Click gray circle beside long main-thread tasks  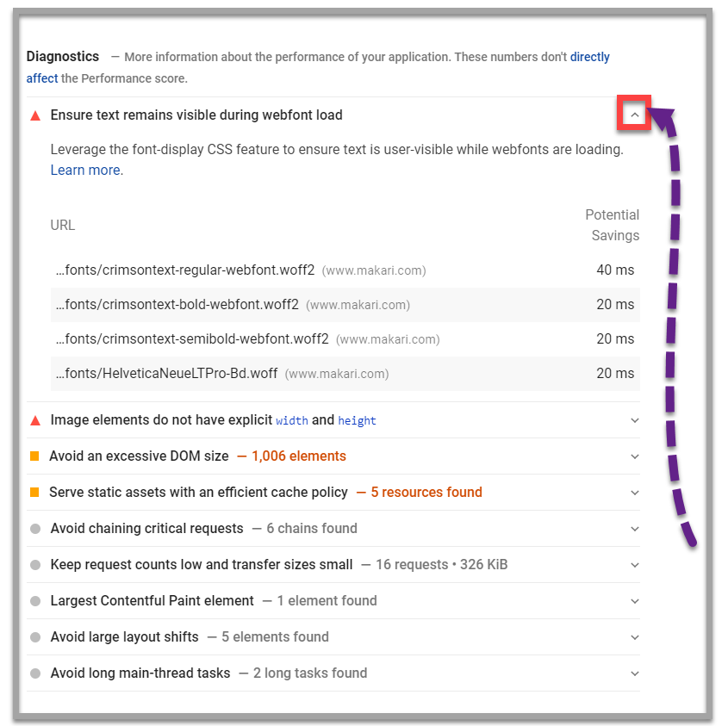pyautogui.click(x=35, y=673)
